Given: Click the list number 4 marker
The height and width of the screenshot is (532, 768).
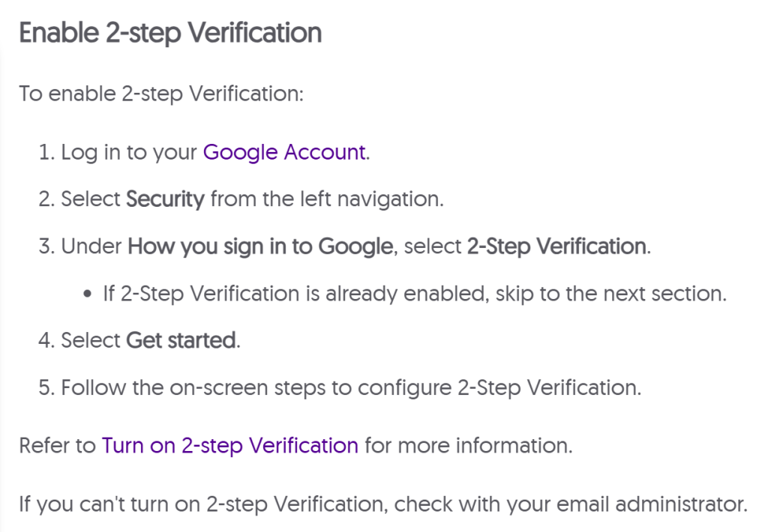Looking at the screenshot, I should [45, 341].
